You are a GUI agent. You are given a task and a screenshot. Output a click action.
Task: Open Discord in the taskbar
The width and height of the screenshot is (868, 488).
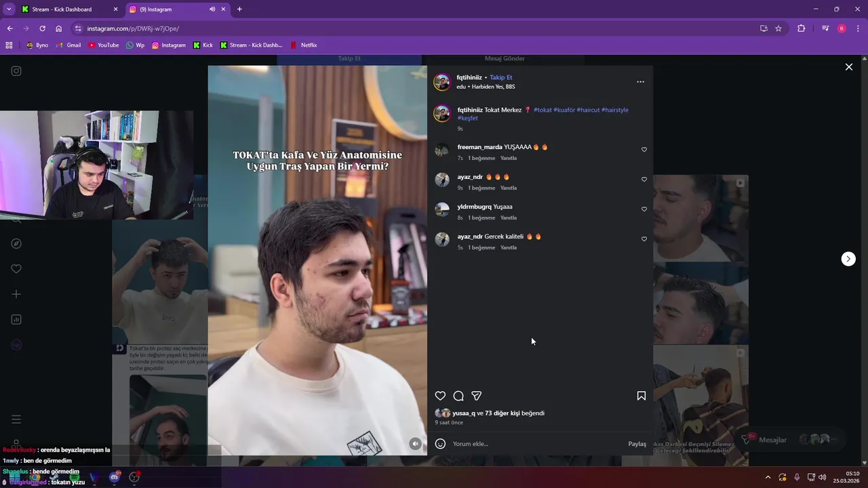(x=115, y=477)
